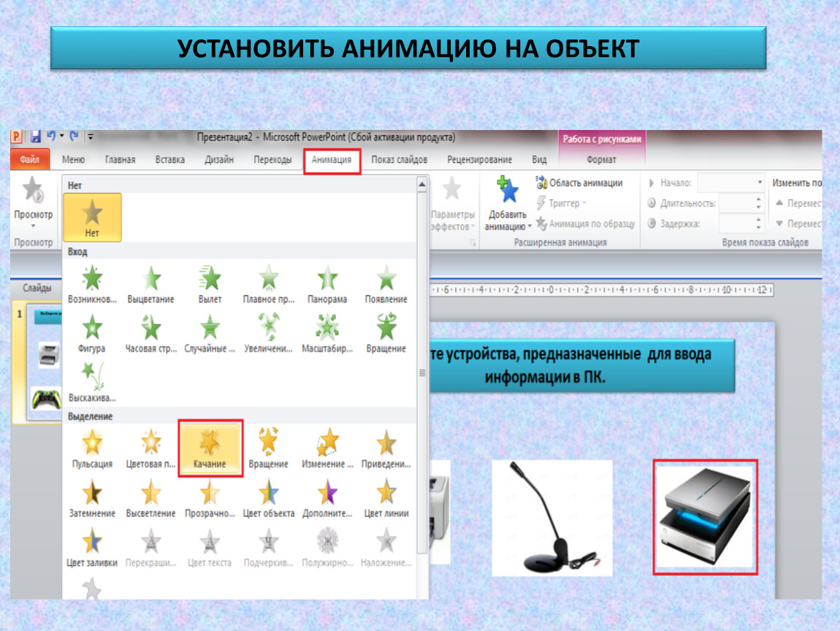Choose the Нет (no animation) option
This screenshot has width=840, height=631.
(x=92, y=218)
